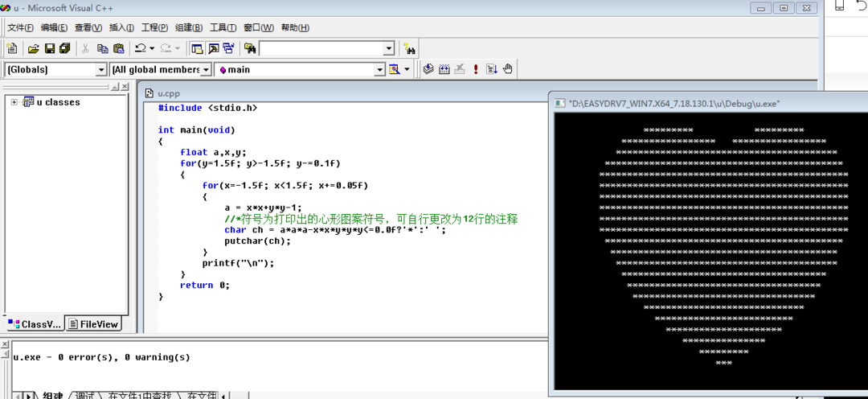868x399 pixels.
Task: Switch to the ClassView tab
Action: [x=35, y=324]
